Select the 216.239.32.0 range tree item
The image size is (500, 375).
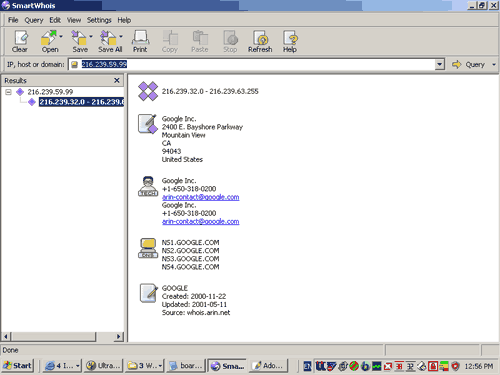(81, 102)
